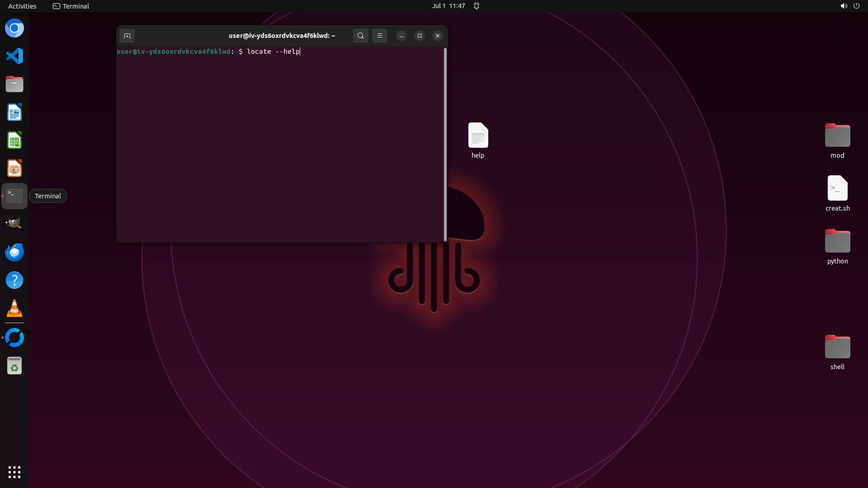Open Chromium browser from dock
The height and width of the screenshot is (488, 868).
point(14,28)
